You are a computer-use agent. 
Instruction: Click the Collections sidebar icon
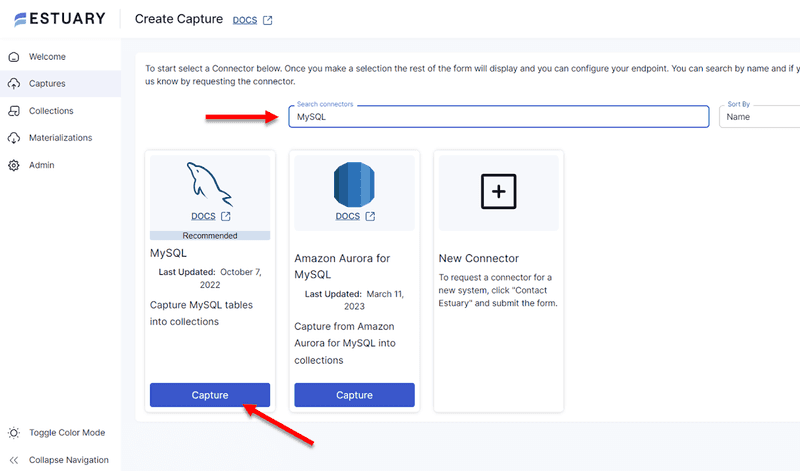tap(14, 111)
